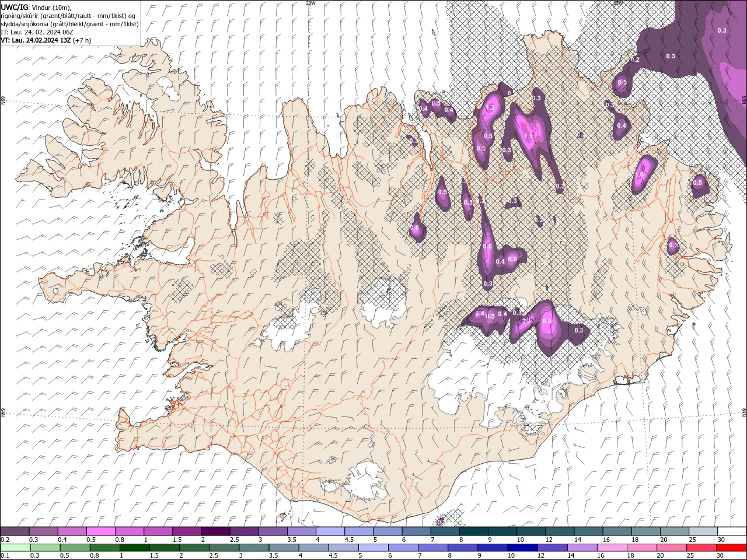
Task: Click the white swatch ending the top legend row
Action: pyautogui.click(x=732, y=531)
